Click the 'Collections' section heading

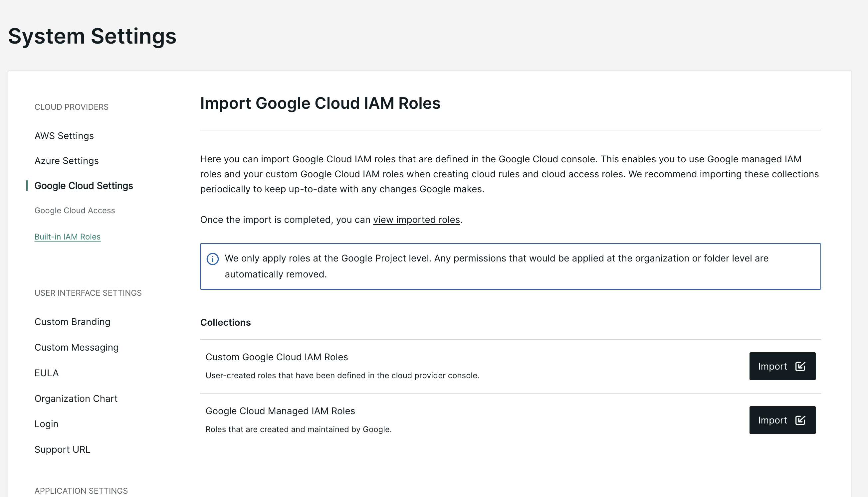(226, 323)
